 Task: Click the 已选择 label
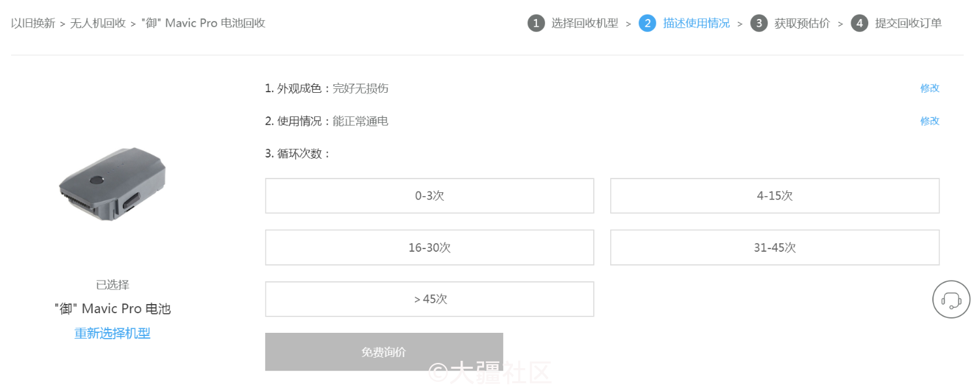pos(112,285)
